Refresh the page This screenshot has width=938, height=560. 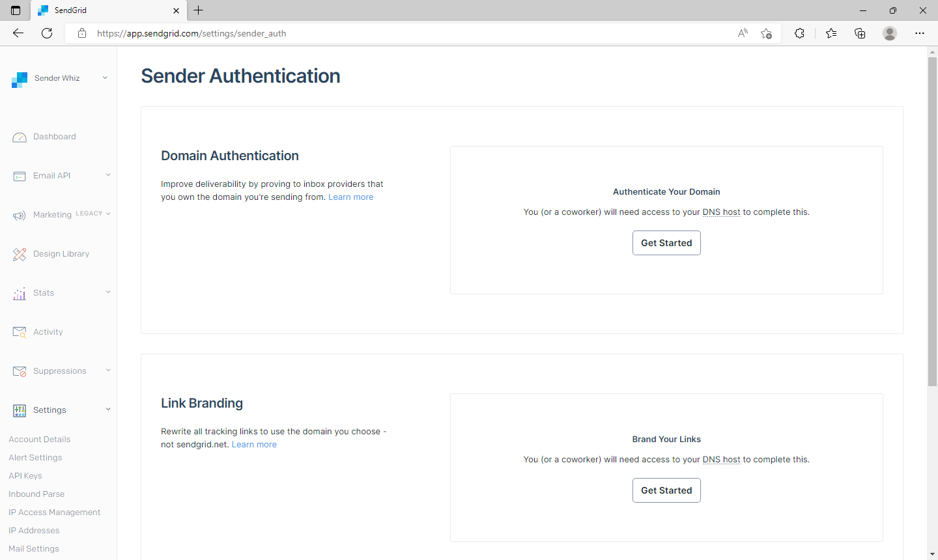point(47,33)
